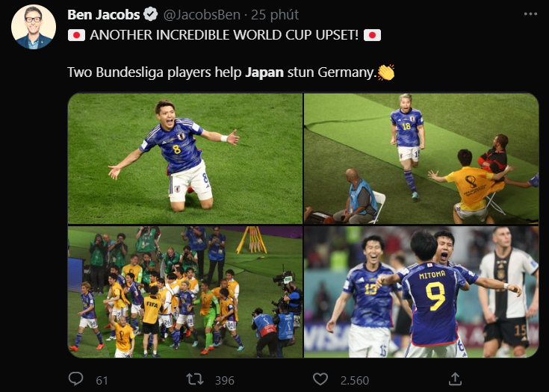Click the clapping hands emoji after "Germany."

point(386,72)
